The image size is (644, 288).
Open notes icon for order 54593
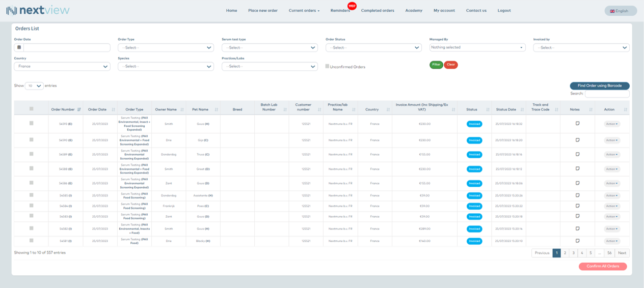click(x=577, y=124)
